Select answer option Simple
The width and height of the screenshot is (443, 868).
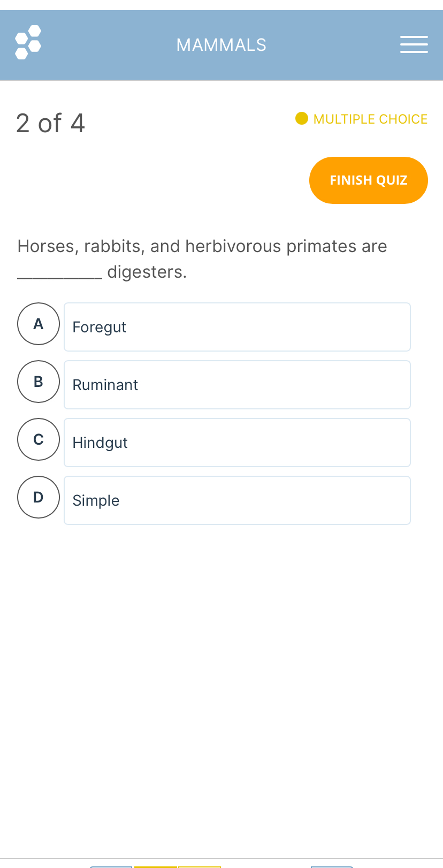(237, 500)
